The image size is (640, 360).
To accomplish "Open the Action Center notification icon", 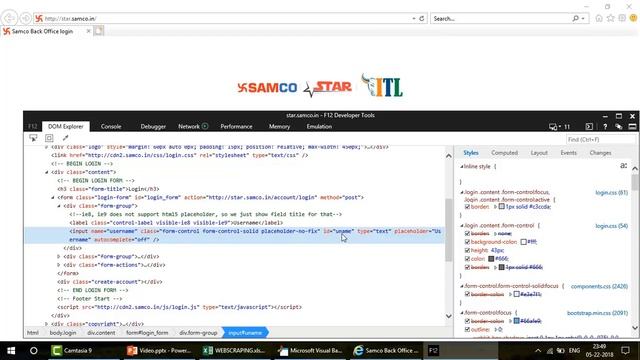I will (626, 351).
